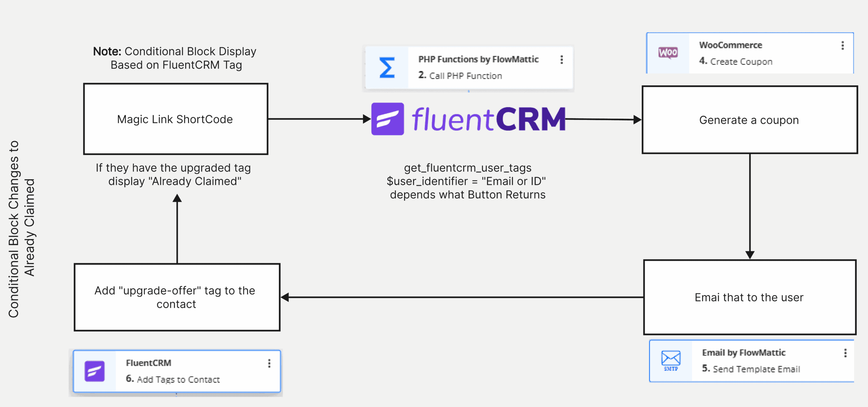Image resolution: width=868 pixels, height=407 pixels.
Task: Select the Magic Link ShortCode box
Action: [176, 119]
